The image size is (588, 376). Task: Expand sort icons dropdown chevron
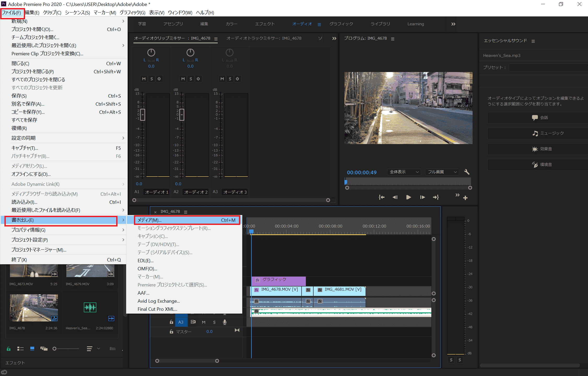pos(98,348)
